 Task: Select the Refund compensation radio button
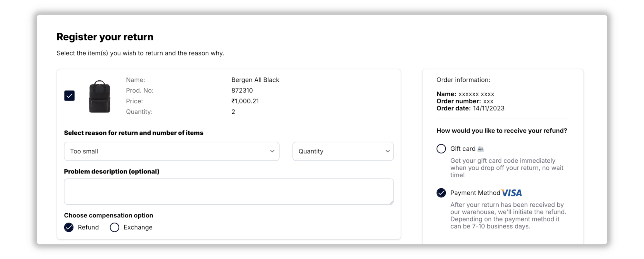click(x=69, y=227)
